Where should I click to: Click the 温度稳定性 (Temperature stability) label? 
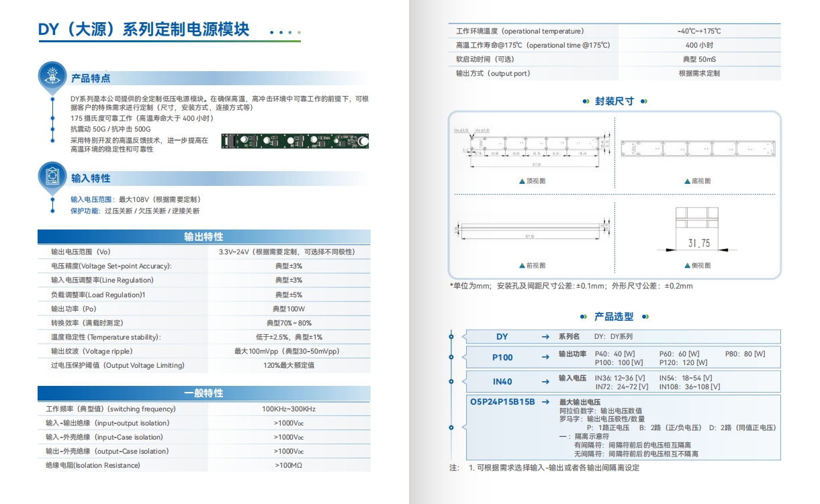[106, 337]
